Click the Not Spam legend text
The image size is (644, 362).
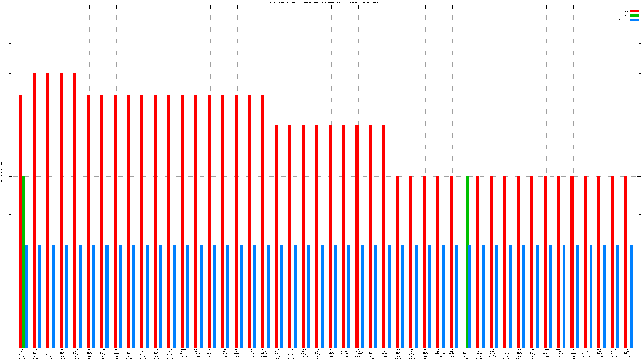(x=625, y=11)
